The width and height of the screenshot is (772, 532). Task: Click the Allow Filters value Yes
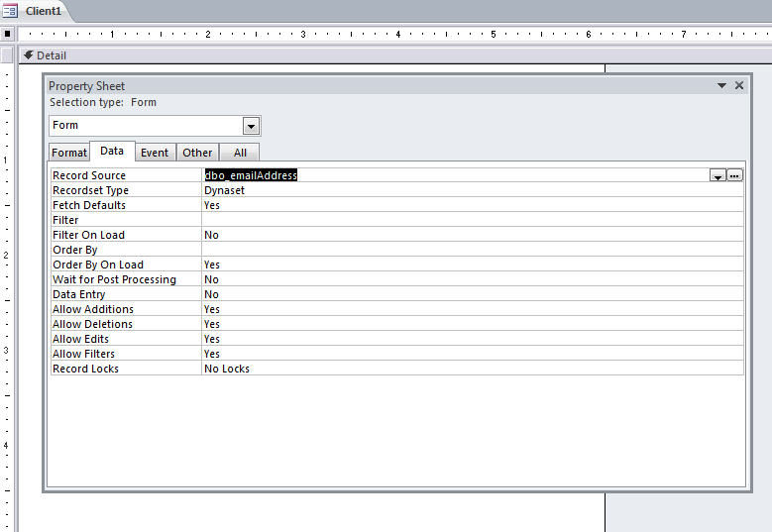coord(472,354)
